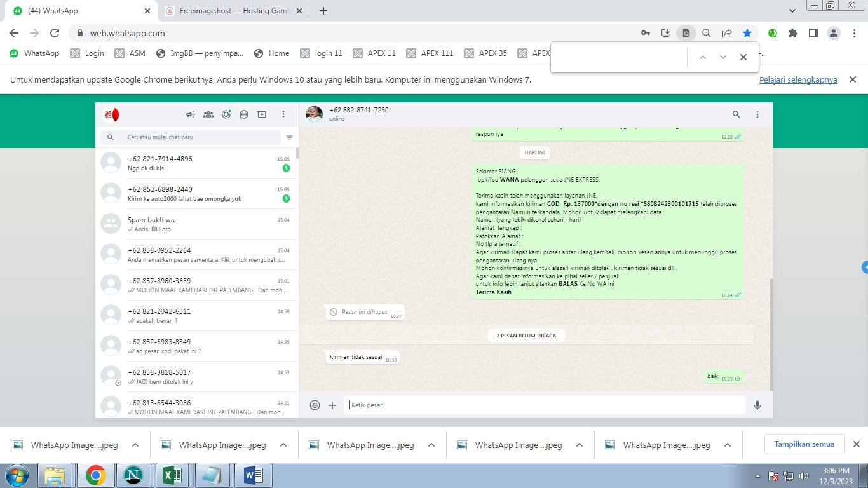Open Word from the taskbar
The width and height of the screenshot is (868, 488).
pos(254,475)
